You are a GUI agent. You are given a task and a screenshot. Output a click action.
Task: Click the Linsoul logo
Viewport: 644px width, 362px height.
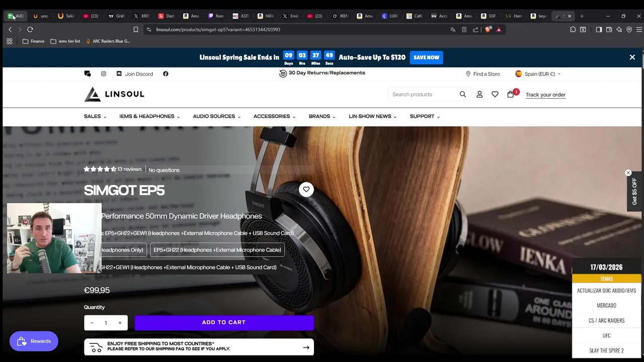114,94
